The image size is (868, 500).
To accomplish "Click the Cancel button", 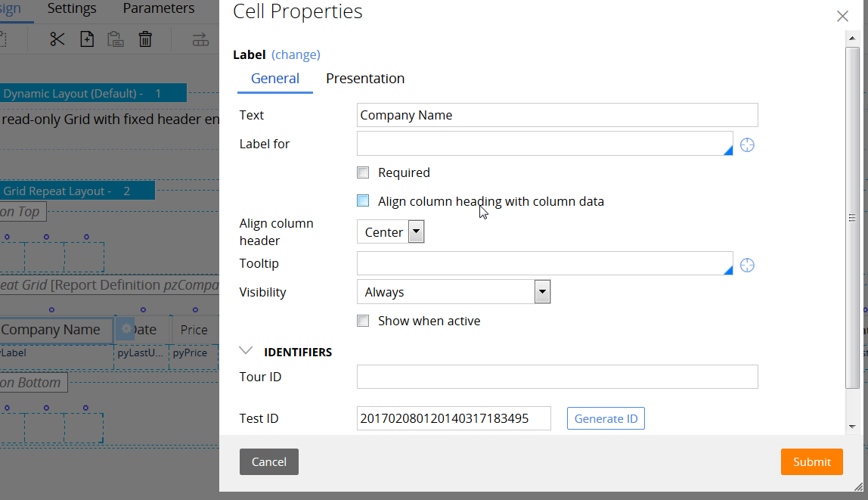I will point(269,461).
